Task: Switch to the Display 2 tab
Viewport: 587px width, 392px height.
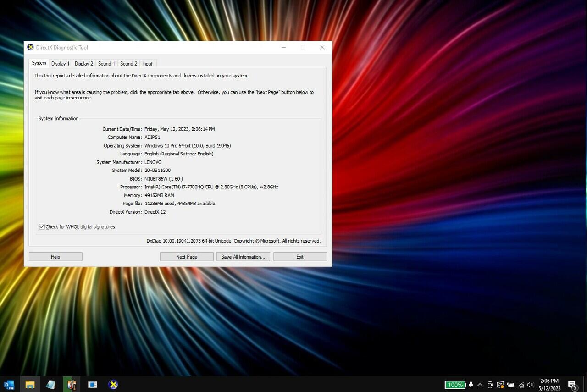Action: pyautogui.click(x=84, y=64)
